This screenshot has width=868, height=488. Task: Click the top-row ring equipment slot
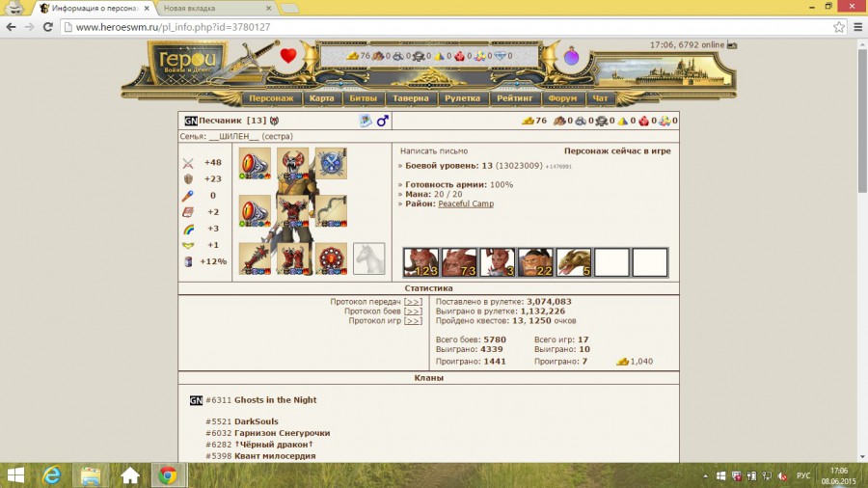tap(255, 163)
